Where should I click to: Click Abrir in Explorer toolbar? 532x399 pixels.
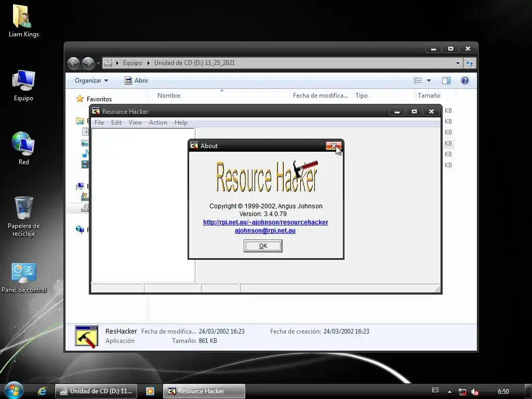[137, 81]
